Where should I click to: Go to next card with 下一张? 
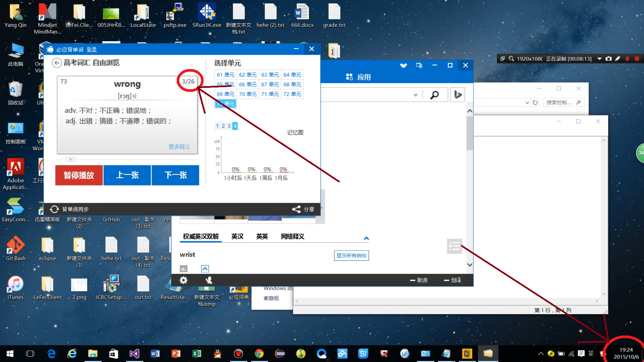pyautogui.click(x=175, y=175)
